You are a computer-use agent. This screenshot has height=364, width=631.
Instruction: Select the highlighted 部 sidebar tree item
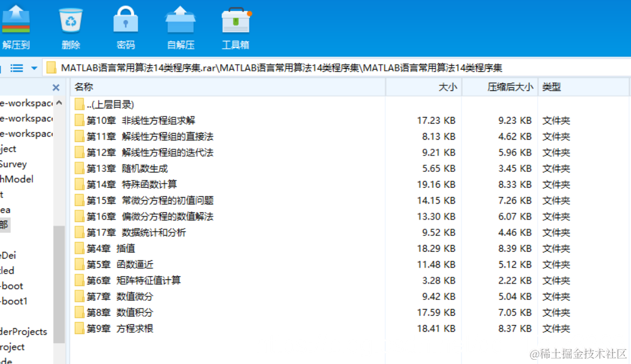[x=4, y=225]
